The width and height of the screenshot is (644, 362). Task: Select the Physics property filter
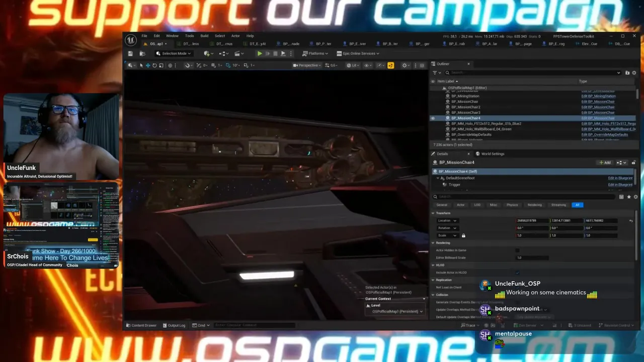point(512,205)
